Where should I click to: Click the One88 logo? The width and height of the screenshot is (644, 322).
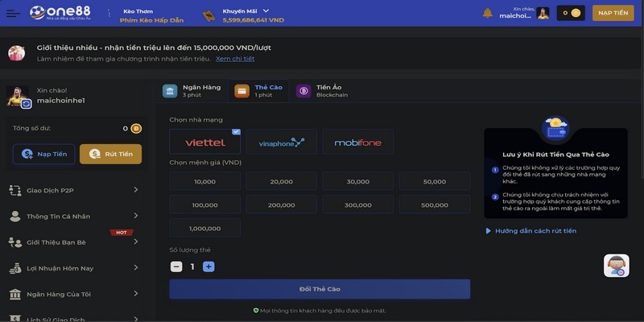coord(60,13)
